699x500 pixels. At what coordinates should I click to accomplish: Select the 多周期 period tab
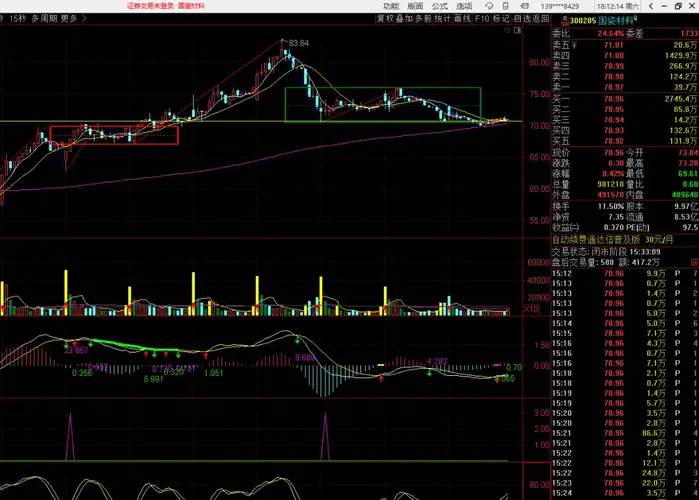tap(44, 18)
